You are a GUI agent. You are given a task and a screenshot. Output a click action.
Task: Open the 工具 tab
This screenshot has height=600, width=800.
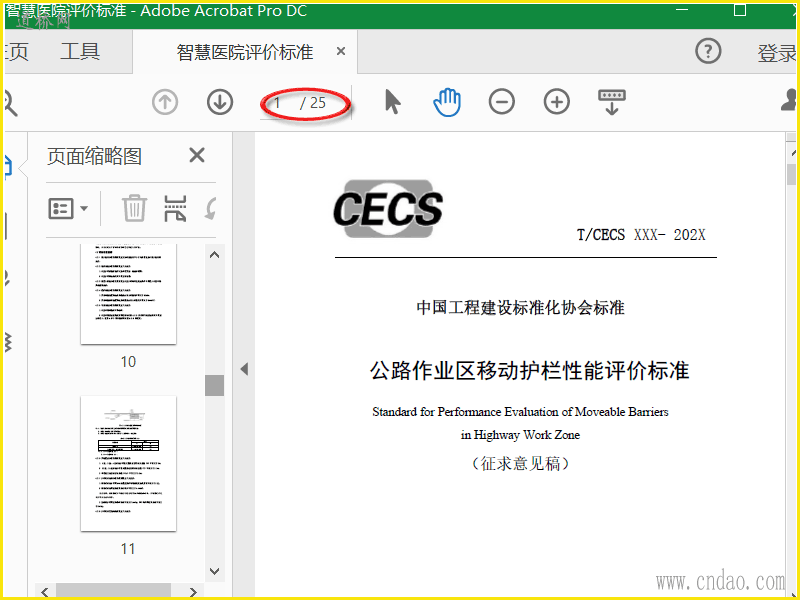[x=80, y=52]
